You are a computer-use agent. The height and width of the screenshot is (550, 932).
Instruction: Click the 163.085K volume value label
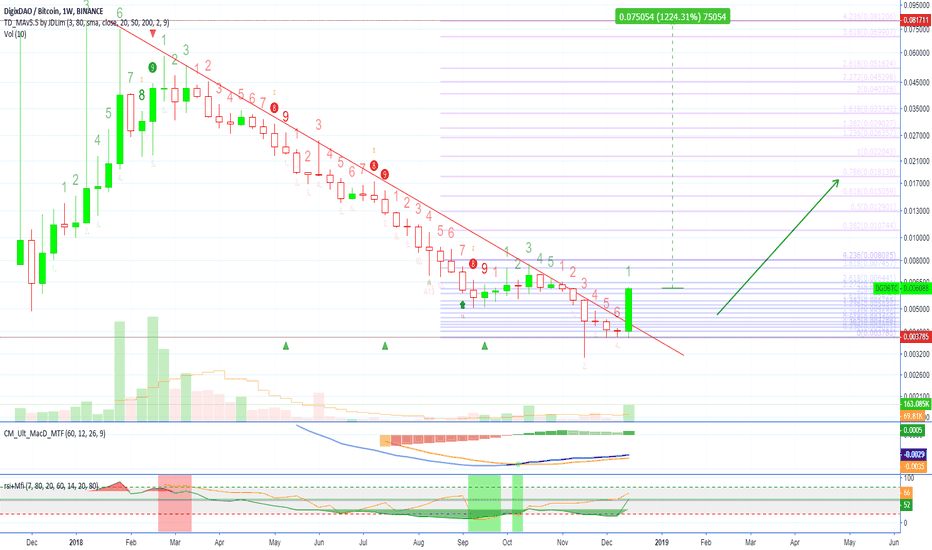(x=916, y=404)
